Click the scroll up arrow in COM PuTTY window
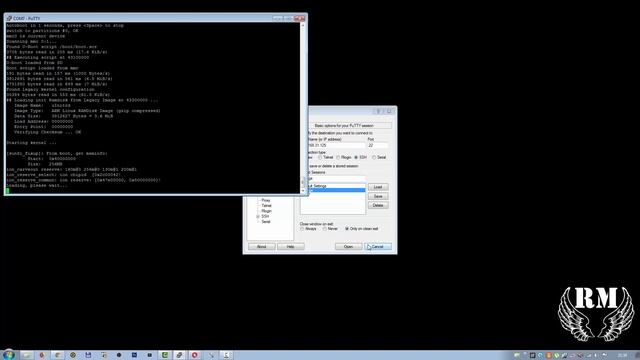 tap(302, 25)
